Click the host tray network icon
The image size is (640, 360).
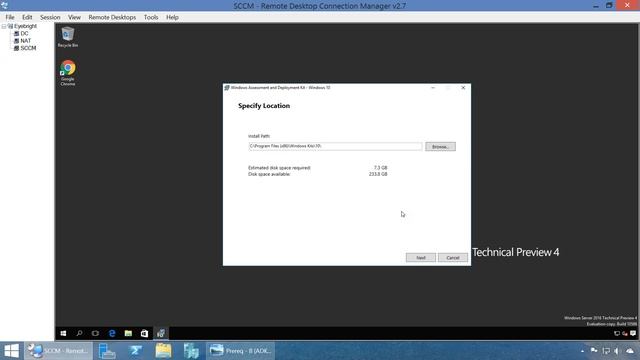click(x=606, y=351)
